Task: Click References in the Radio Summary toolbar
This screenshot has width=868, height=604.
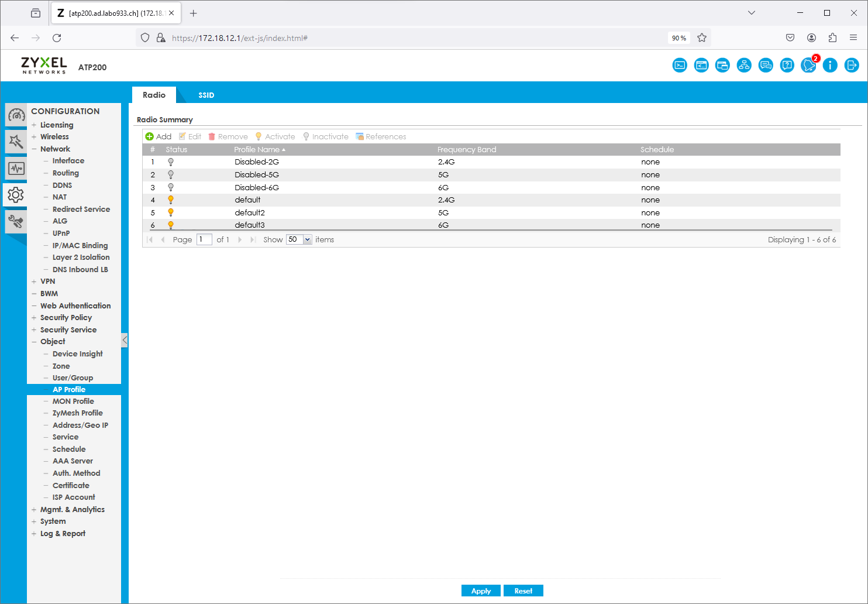Action: [x=381, y=136]
